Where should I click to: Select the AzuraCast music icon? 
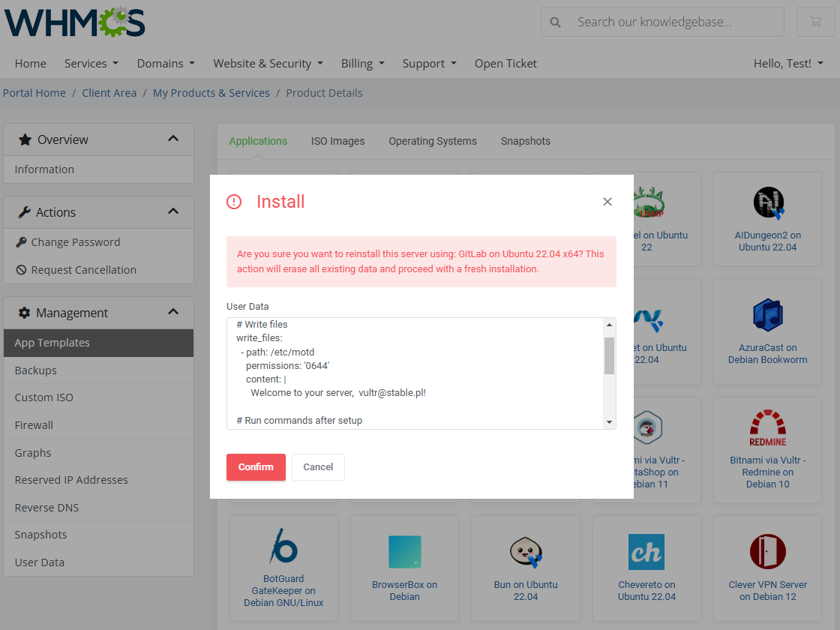click(x=768, y=315)
